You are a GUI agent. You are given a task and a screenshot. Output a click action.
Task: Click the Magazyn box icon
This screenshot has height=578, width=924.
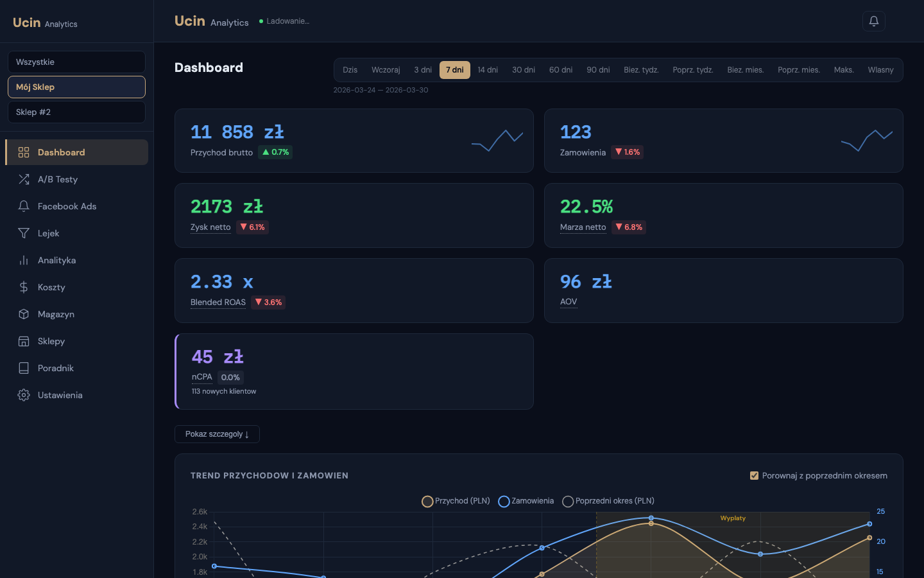[24, 314]
